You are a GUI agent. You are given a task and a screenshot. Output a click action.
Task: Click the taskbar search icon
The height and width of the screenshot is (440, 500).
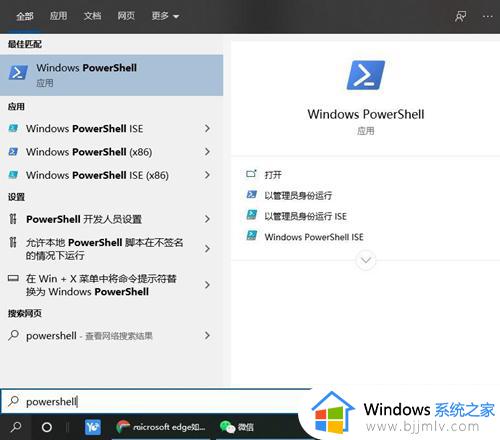(x=16, y=427)
